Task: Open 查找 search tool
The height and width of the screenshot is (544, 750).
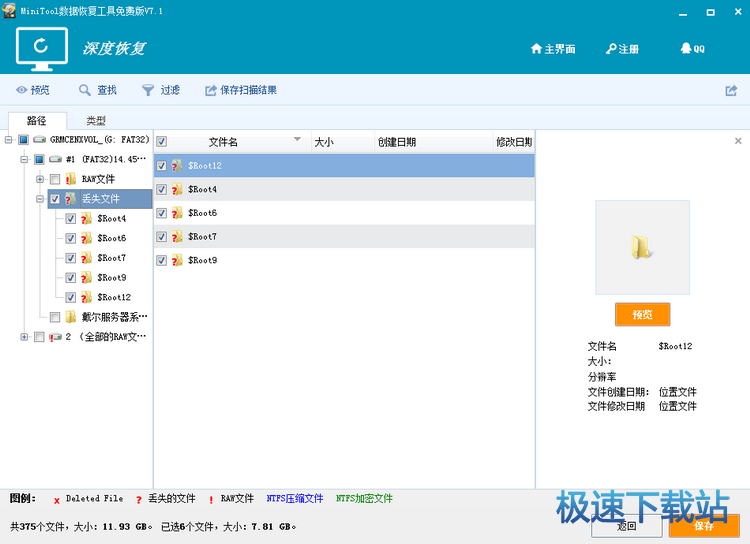Action: (x=98, y=90)
